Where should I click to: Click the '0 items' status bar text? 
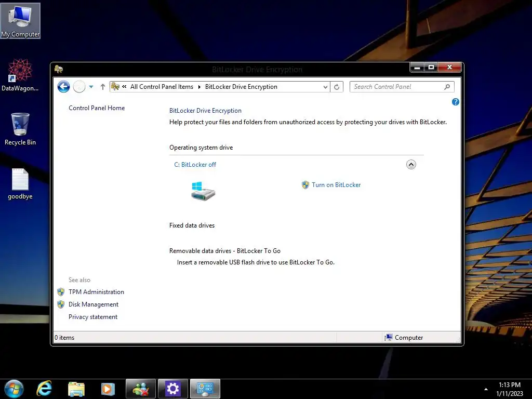click(x=64, y=338)
